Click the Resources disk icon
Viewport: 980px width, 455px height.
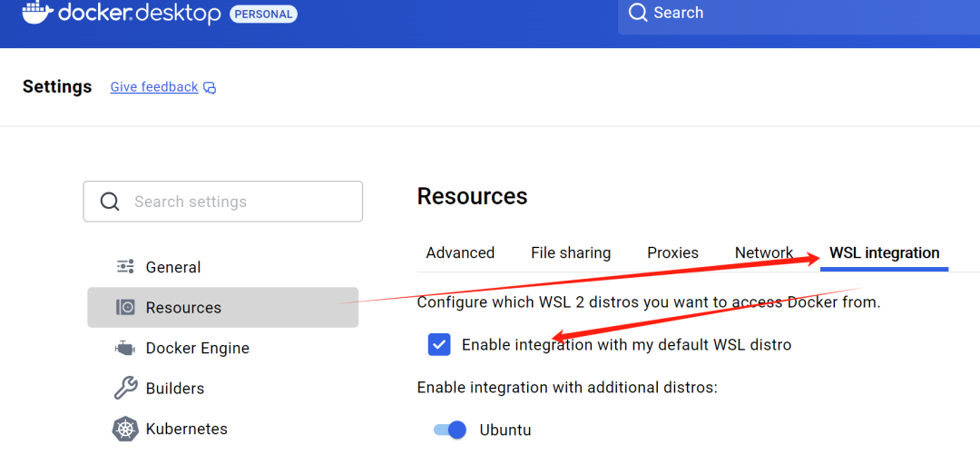point(125,307)
